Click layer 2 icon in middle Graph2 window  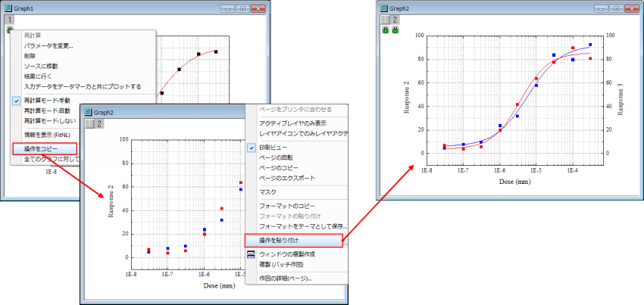(x=98, y=123)
